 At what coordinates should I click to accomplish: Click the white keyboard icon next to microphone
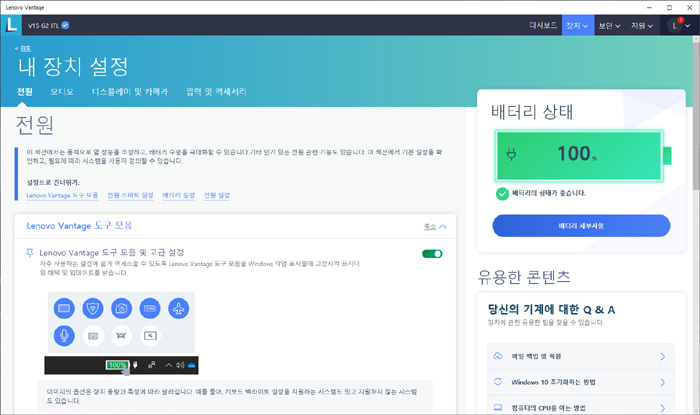pos(93,336)
